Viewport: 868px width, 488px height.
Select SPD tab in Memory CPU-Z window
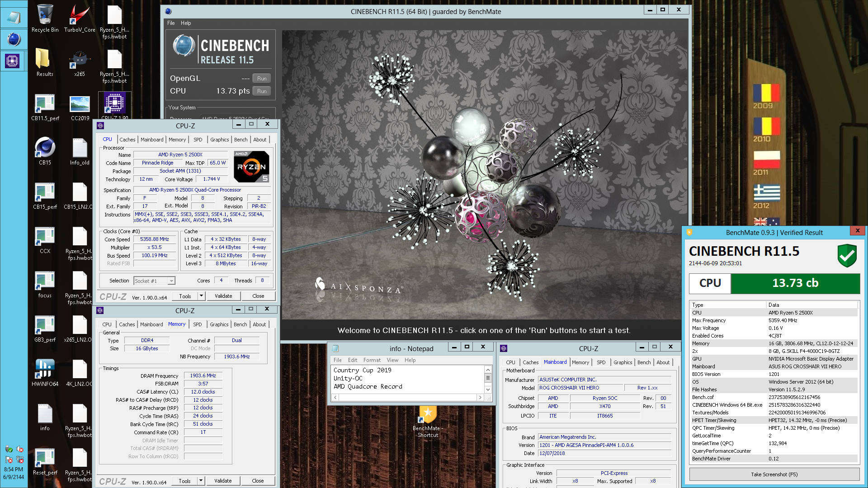(198, 324)
